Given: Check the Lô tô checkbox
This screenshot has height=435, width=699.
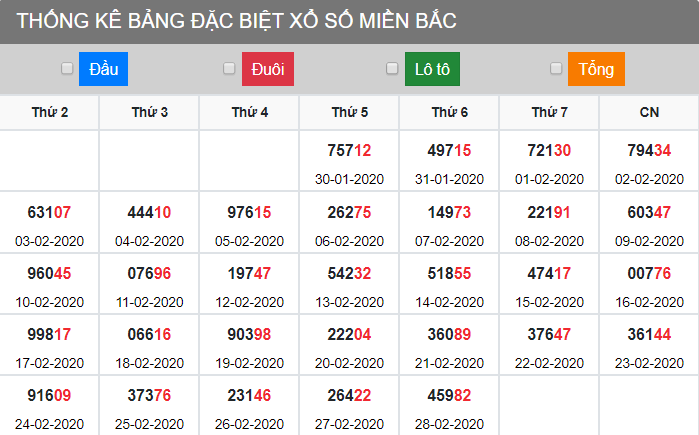Looking at the screenshot, I should click(392, 69).
